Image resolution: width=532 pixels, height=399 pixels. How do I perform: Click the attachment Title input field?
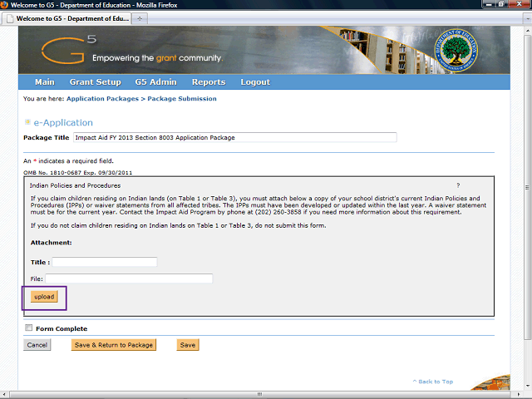click(x=105, y=262)
